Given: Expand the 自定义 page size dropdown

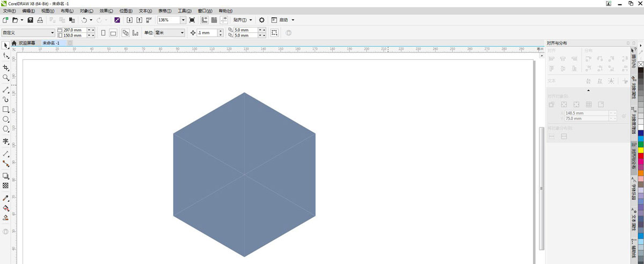Looking at the screenshot, I should click(52, 33).
